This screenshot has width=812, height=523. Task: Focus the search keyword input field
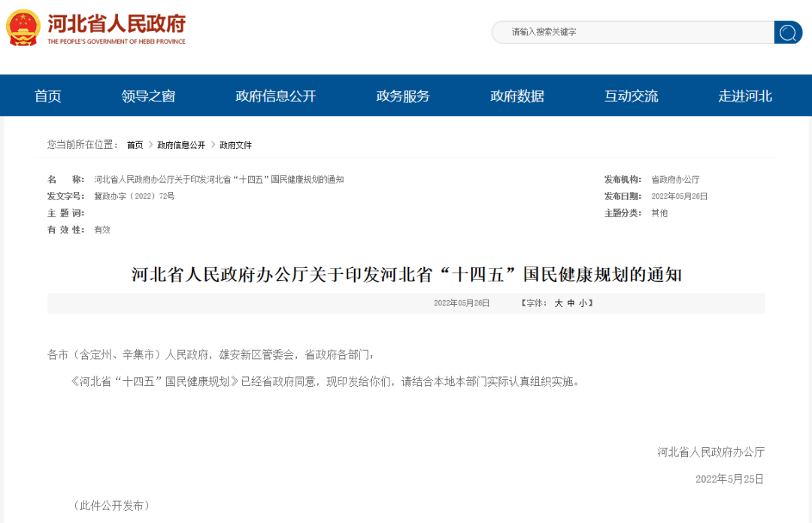click(633, 32)
